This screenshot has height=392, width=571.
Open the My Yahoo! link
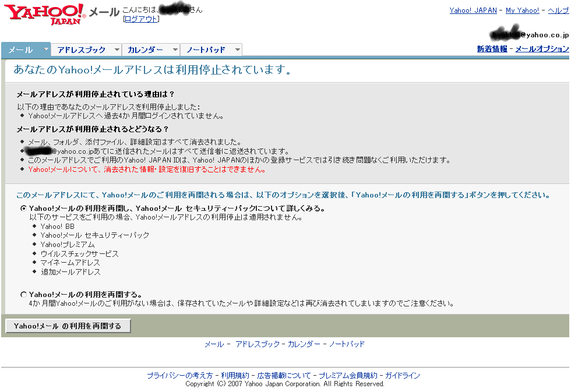(522, 10)
